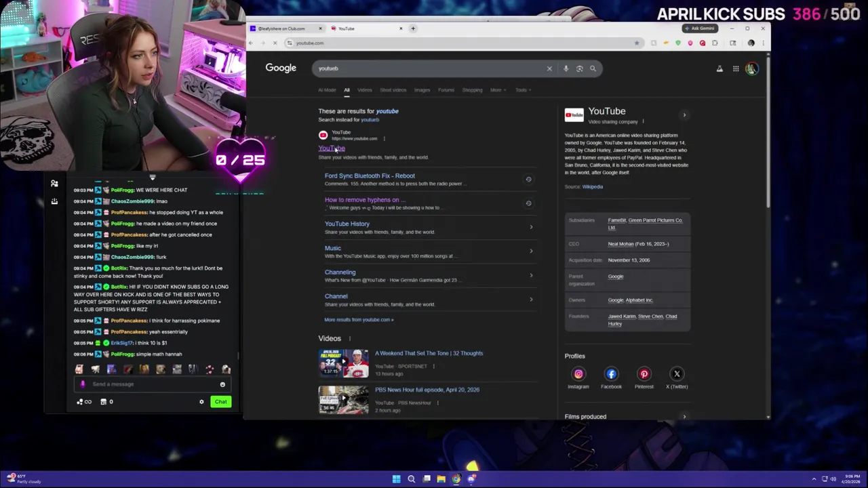Switch to the Club.com browser tab
The width and height of the screenshot is (868, 488).
click(285, 28)
